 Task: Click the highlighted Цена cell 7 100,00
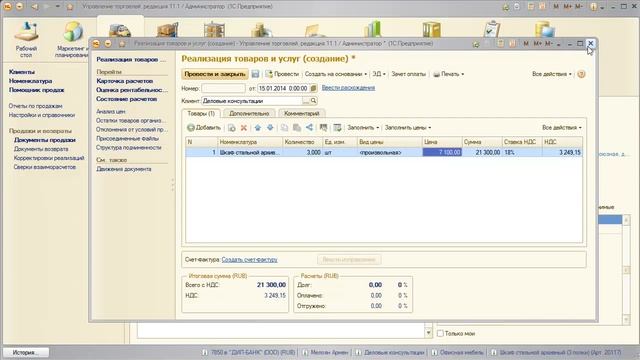point(442,152)
